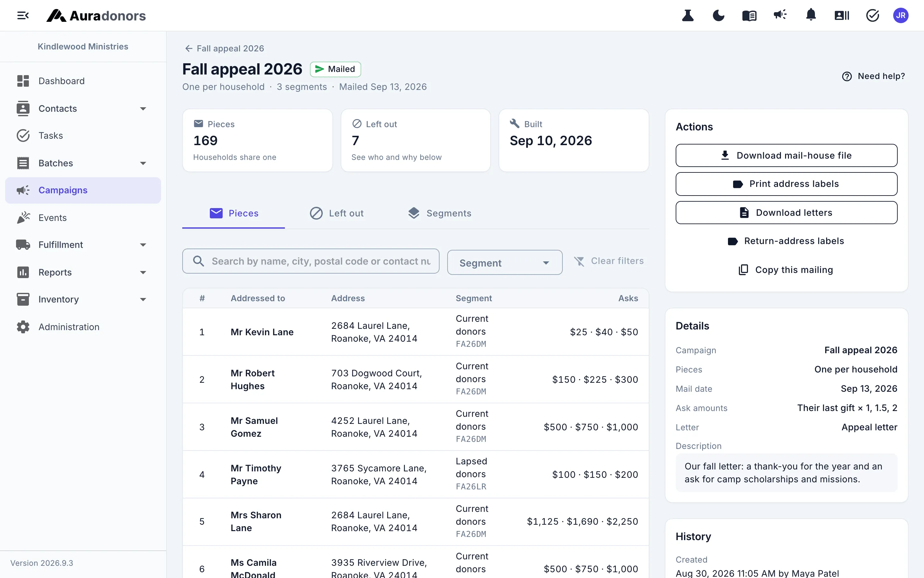Open Administration settings in the sidebar
Screen dimensions: 924x578
pos(83,327)
